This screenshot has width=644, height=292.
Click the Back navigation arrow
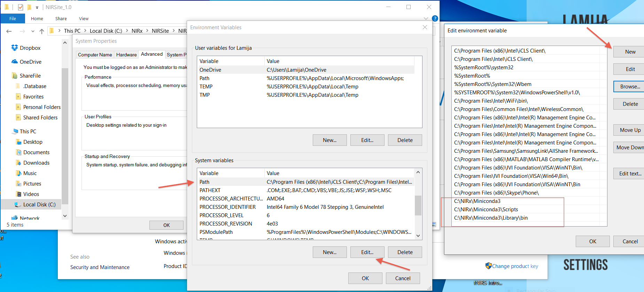pyautogui.click(x=9, y=31)
